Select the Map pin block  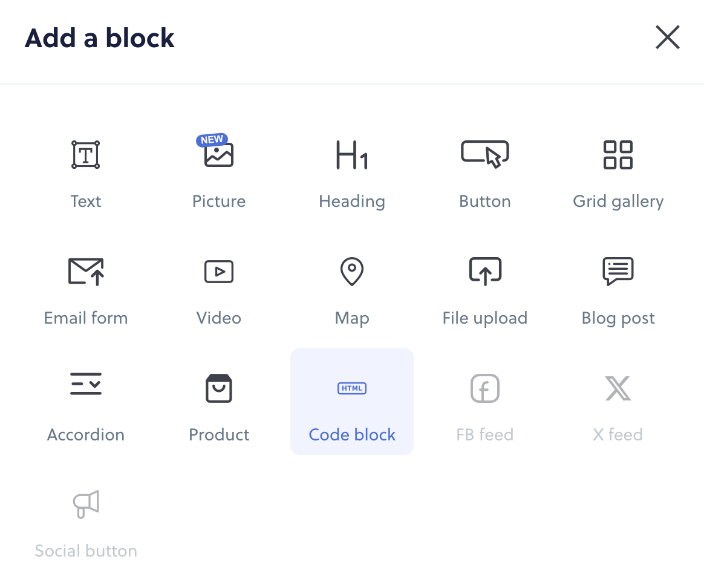click(x=352, y=272)
